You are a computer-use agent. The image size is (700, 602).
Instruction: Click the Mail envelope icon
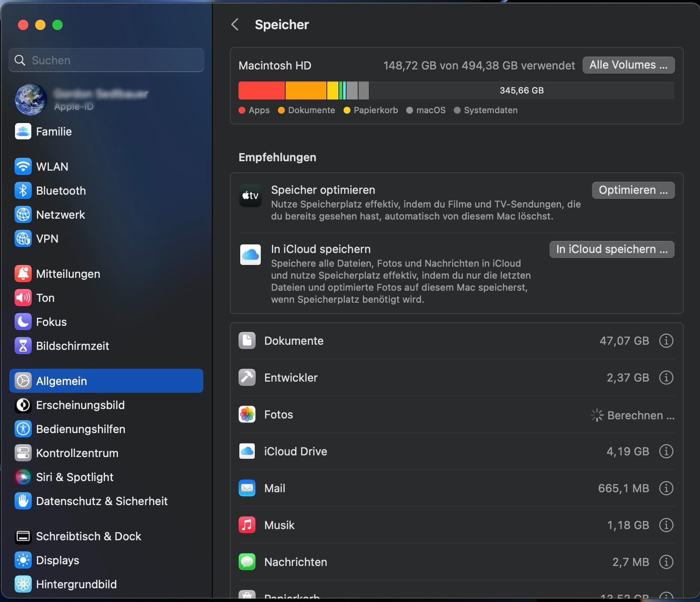(x=247, y=488)
